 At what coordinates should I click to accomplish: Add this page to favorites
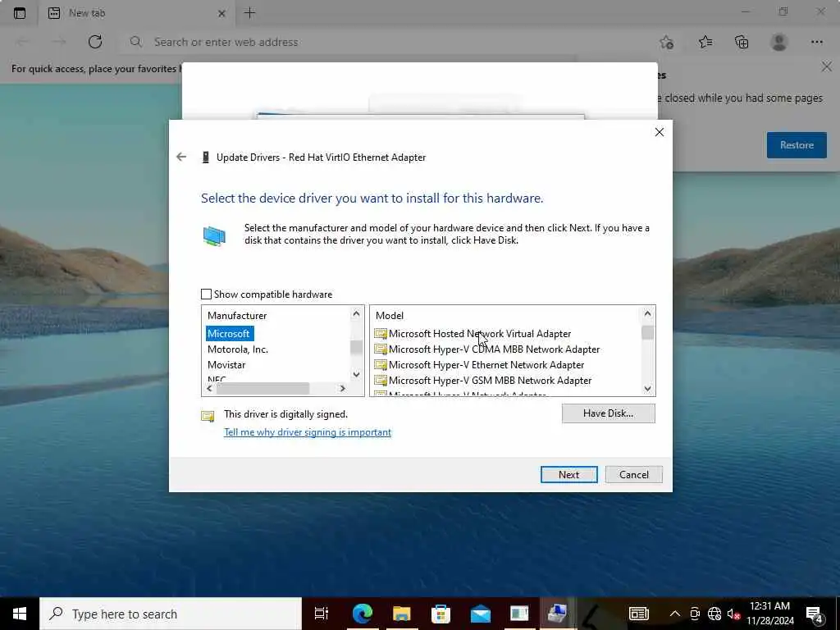pyautogui.click(x=666, y=42)
